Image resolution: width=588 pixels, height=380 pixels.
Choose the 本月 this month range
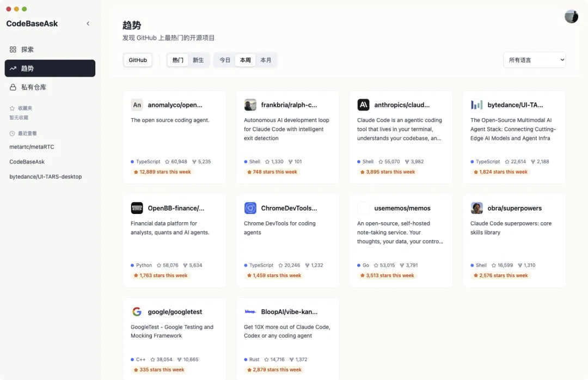click(266, 60)
